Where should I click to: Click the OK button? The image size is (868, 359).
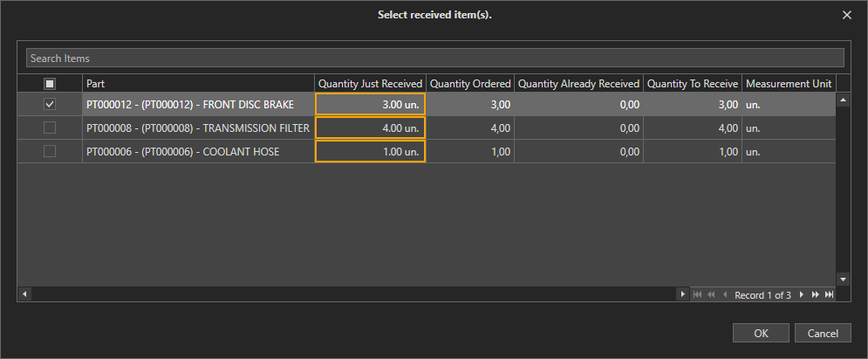click(761, 333)
